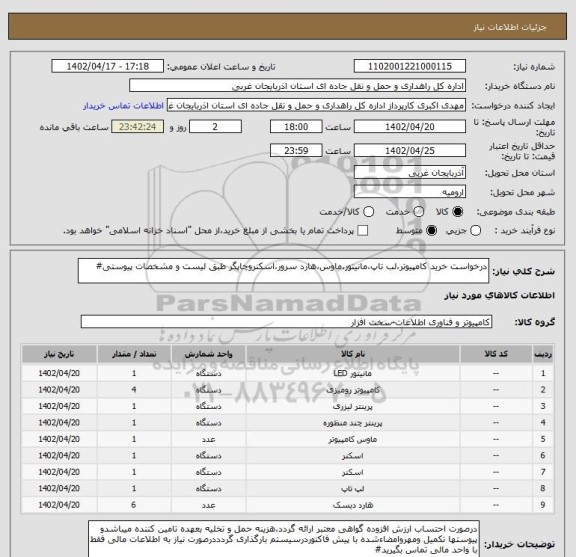Click the buyer organization name field
The image size is (576, 557).
pyautogui.click(x=298, y=86)
